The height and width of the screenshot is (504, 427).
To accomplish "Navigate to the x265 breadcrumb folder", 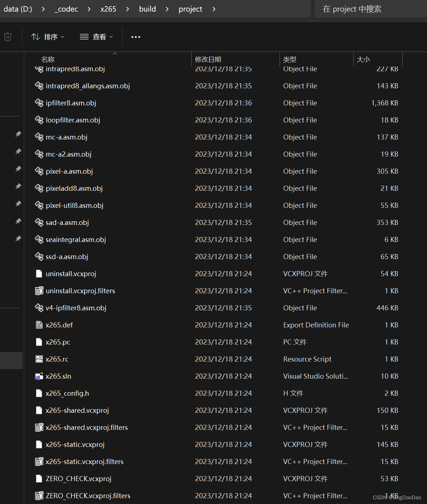I will [x=108, y=9].
